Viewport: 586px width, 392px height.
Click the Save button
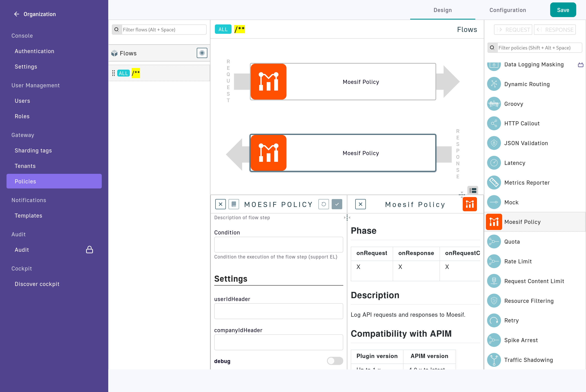click(x=563, y=10)
